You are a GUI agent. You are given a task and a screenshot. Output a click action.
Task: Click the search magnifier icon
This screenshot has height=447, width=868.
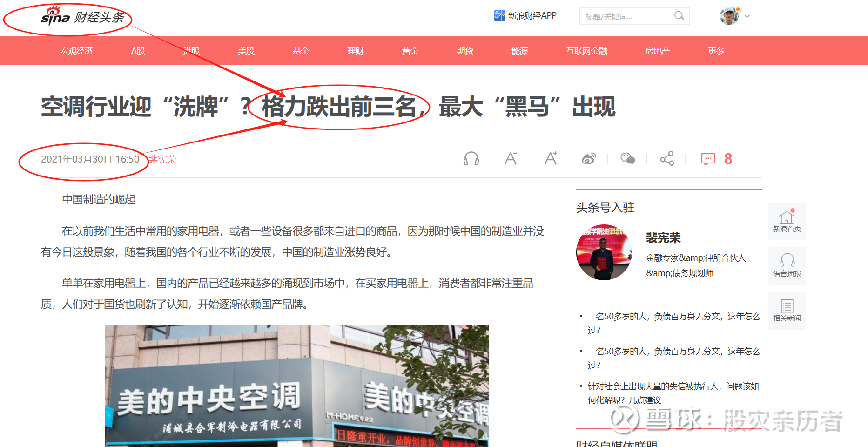679,16
